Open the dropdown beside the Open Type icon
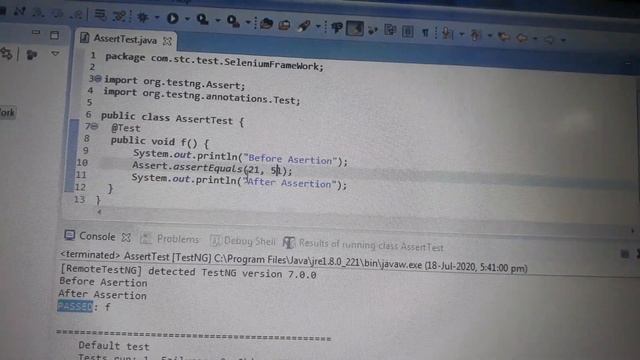 point(318,27)
